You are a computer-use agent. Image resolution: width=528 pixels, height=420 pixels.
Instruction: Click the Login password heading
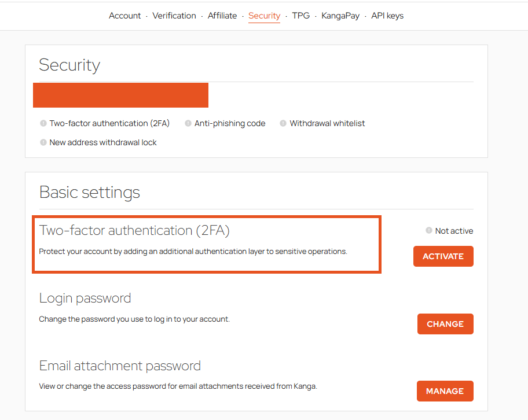[x=85, y=298]
